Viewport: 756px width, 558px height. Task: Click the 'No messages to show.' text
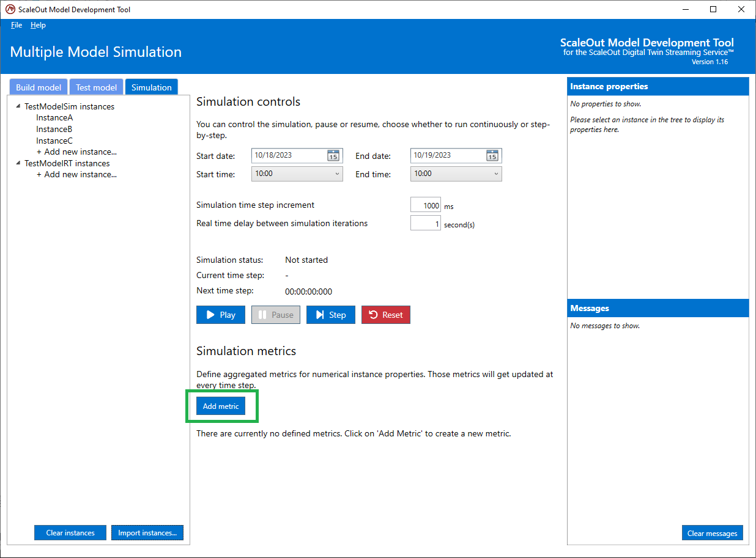tap(605, 326)
